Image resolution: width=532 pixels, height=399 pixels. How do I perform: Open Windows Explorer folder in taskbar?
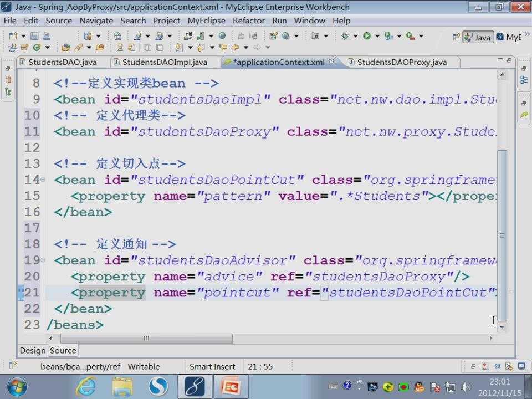(x=122, y=386)
